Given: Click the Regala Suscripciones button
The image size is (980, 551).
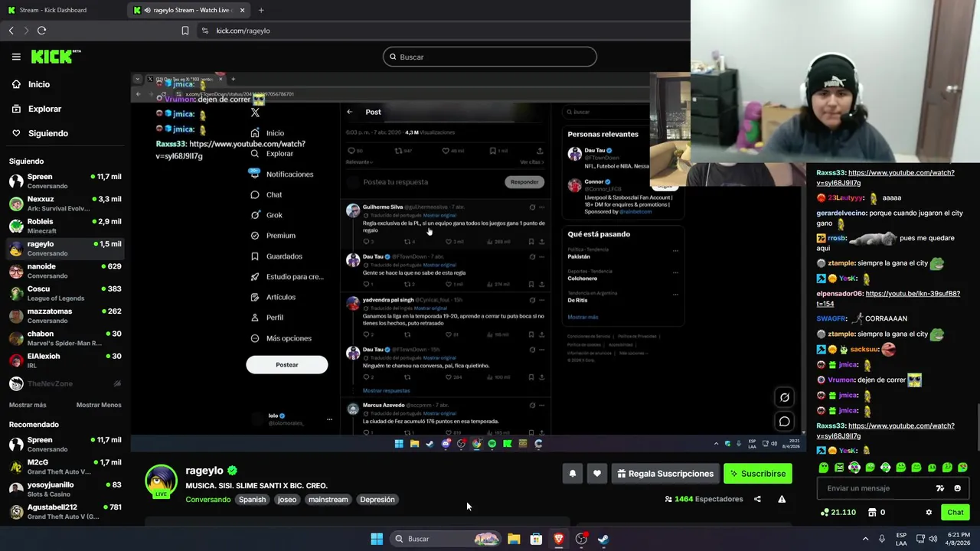Looking at the screenshot, I should click(x=664, y=474).
